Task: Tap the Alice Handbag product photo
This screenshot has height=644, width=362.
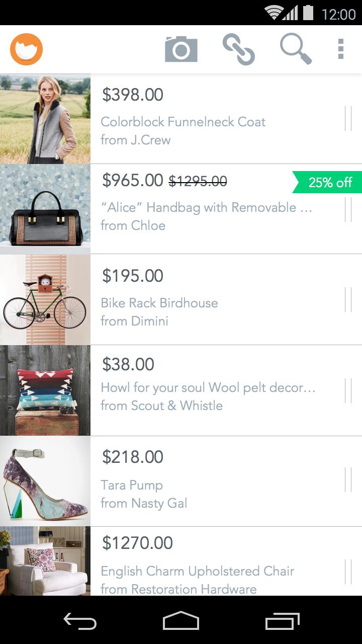Action: click(x=45, y=208)
